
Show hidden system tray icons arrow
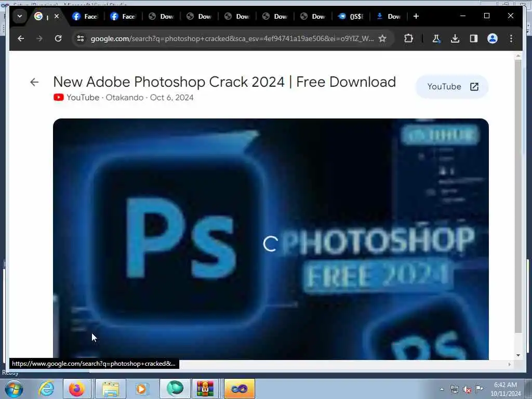click(442, 390)
